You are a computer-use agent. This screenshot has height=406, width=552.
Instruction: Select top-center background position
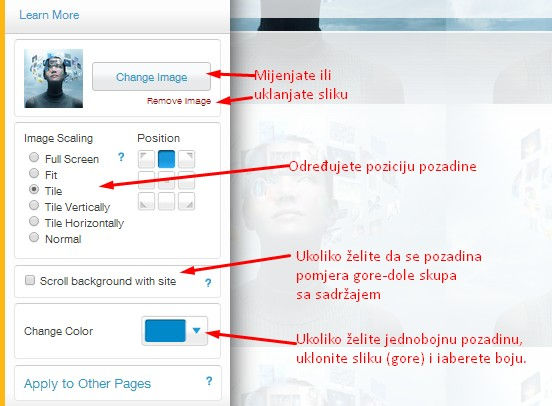pos(167,159)
